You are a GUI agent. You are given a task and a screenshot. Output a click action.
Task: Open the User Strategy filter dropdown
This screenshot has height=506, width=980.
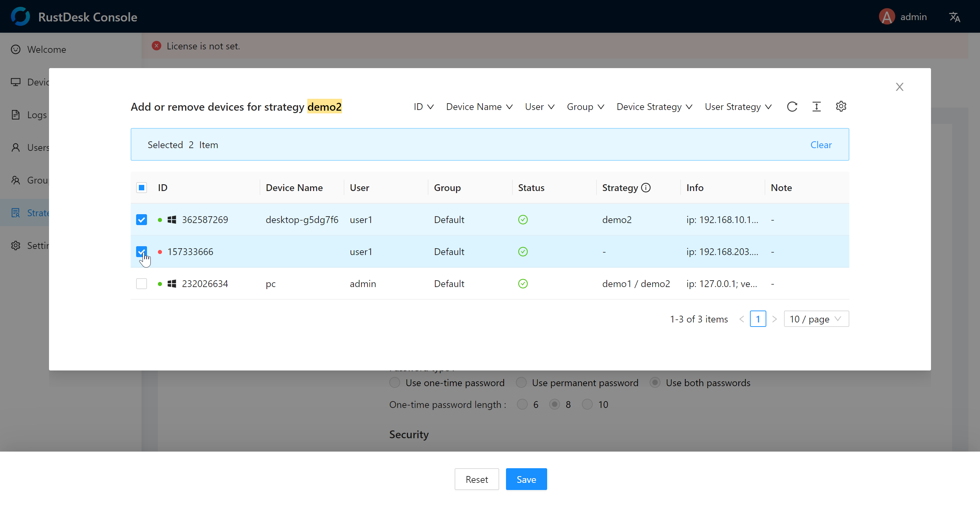738,107
